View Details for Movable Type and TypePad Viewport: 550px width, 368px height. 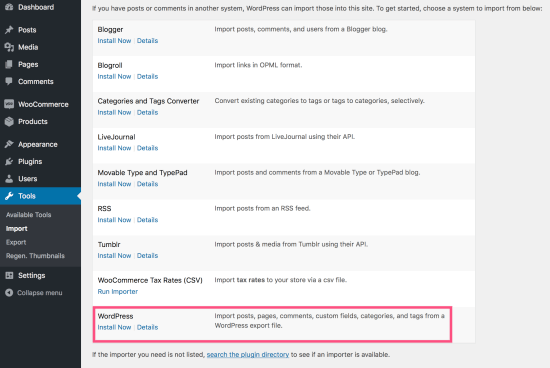coord(147,184)
